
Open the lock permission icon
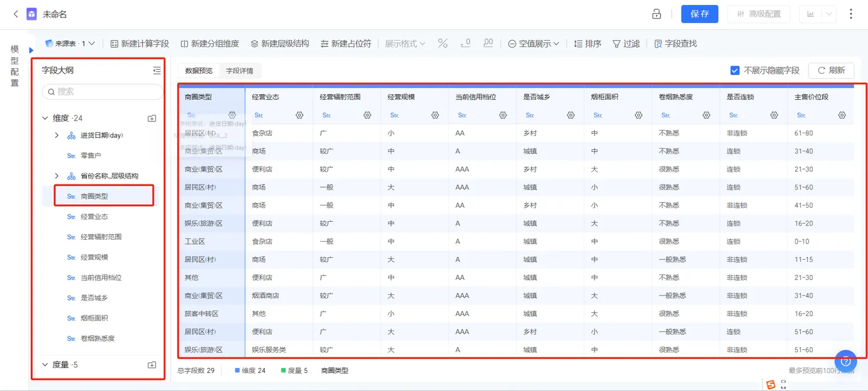pyautogui.click(x=657, y=14)
